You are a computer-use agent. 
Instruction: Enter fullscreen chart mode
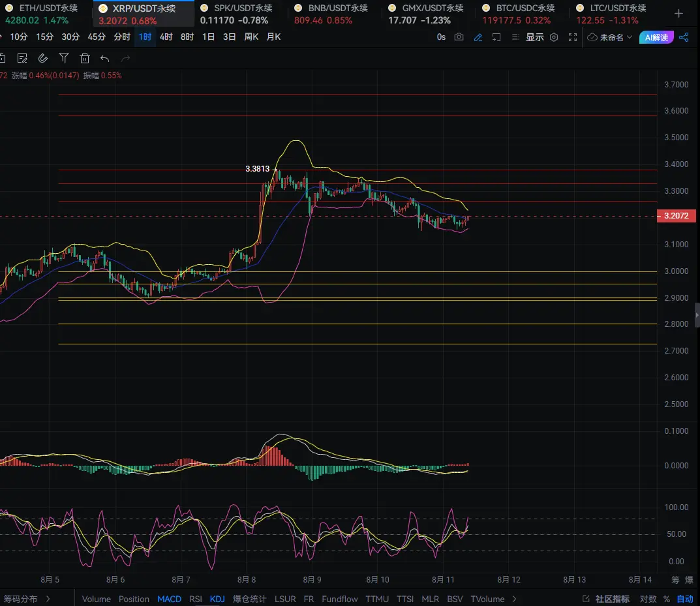point(572,37)
